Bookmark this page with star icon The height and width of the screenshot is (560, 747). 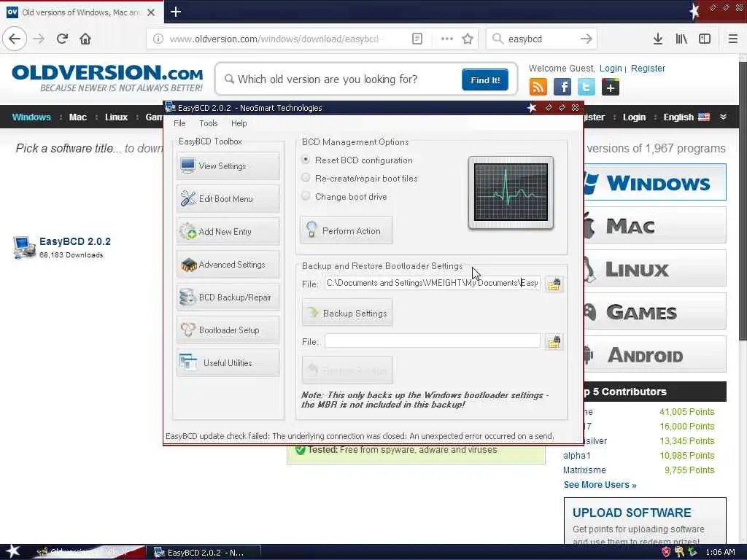coord(468,39)
